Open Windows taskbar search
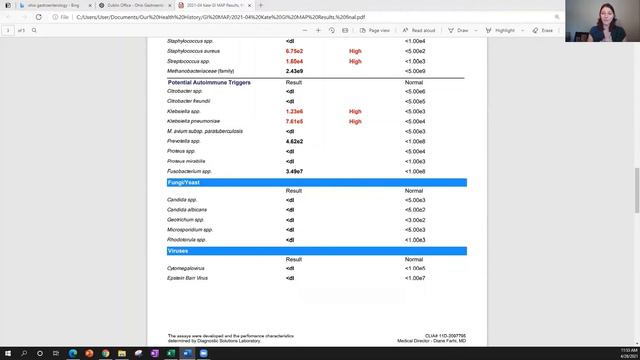 click(x=24, y=353)
